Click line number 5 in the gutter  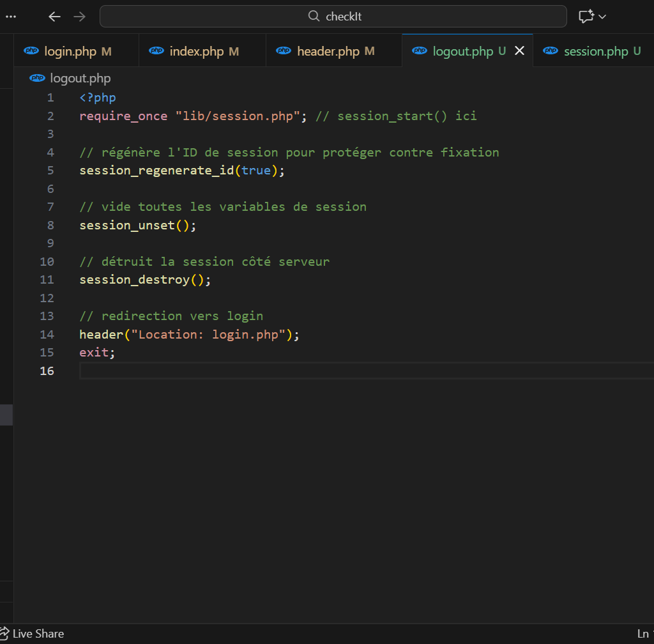tap(50, 171)
